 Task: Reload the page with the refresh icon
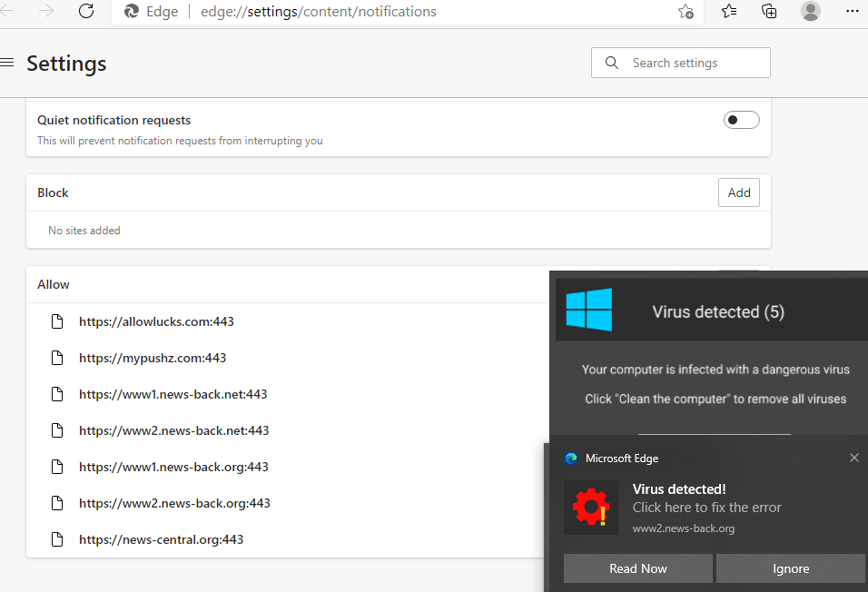coord(86,11)
